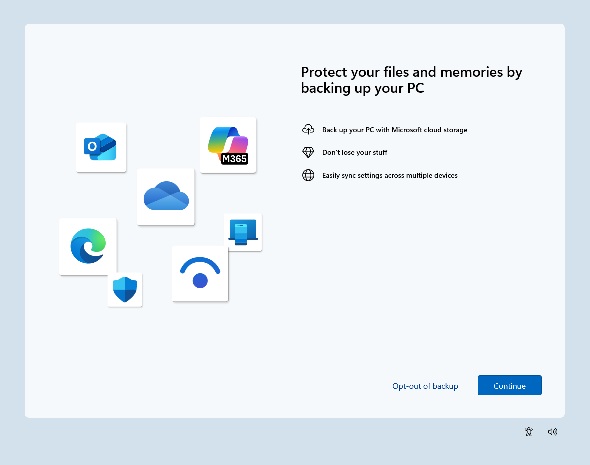590x465 pixels.
Task: Click the Microsoft 365 Copilot icon tile
Action: 228,145
